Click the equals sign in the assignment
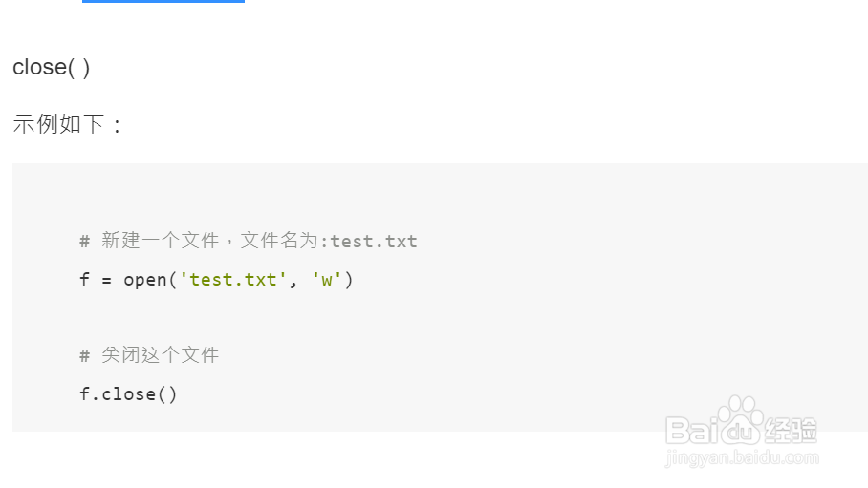The height and width of the screenshot is (488, 868). [106, 281]
